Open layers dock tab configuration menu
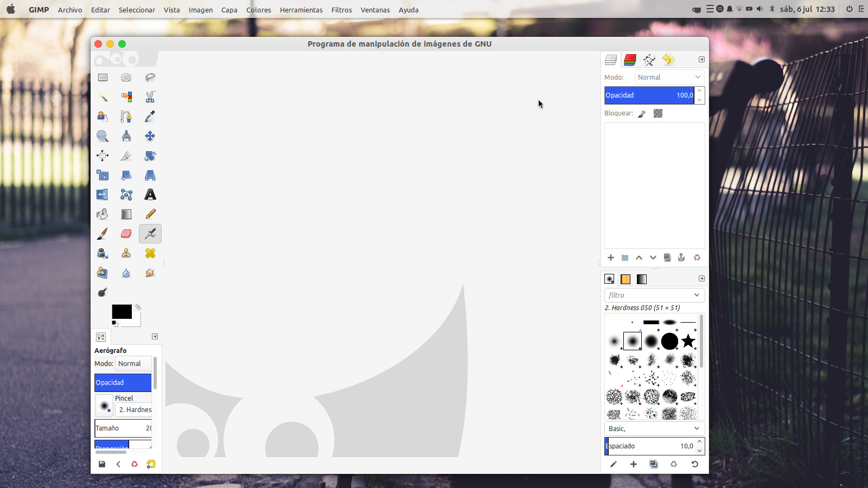Image resolution: width=868 pixels, height=488 pixels. [x=701, y=60]
